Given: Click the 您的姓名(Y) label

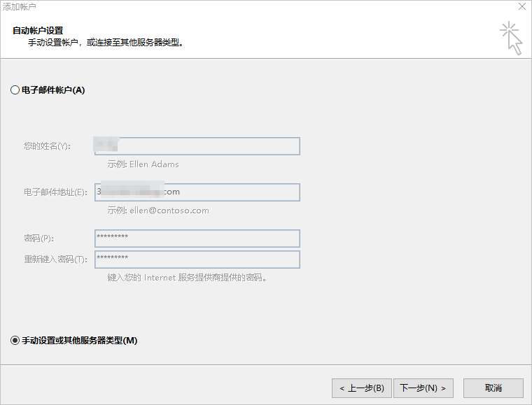Looking at the screenshot, I should coord(48,146).
